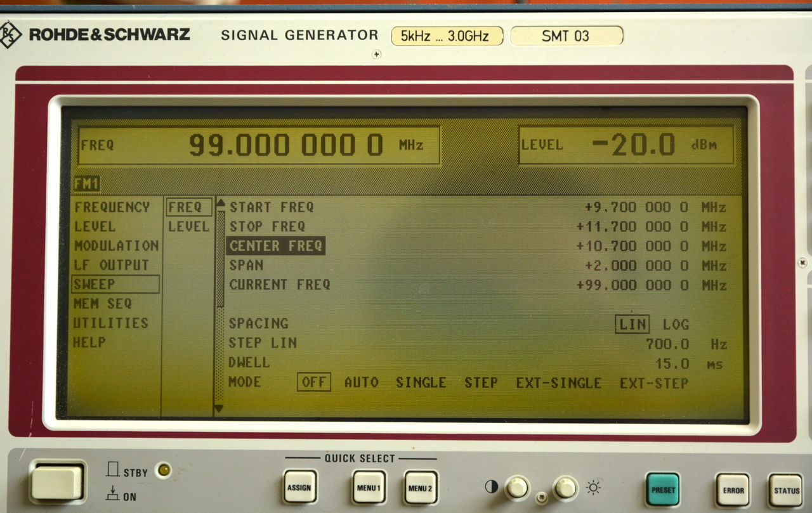Choose FREQ in sweep submenu

(188, 207)
